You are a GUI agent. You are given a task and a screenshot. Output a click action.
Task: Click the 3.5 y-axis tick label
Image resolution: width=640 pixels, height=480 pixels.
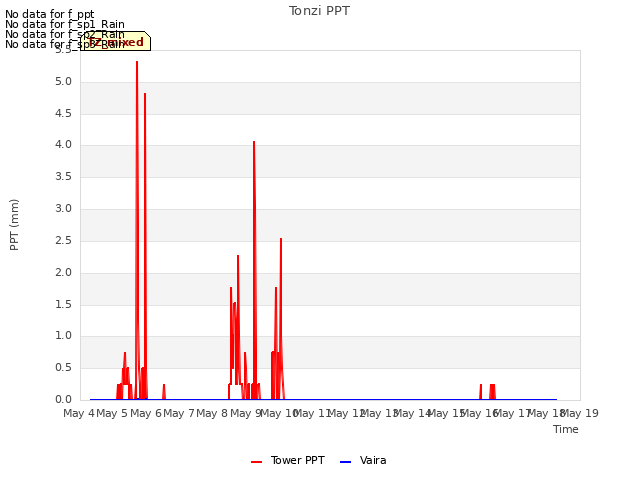point(63,177)
